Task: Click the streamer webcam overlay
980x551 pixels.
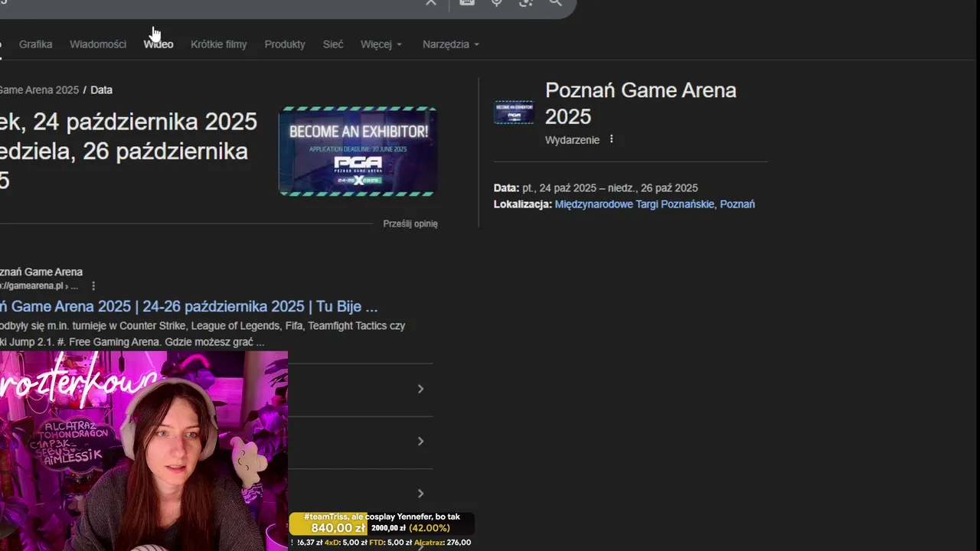Action: [x=144, y=452]
